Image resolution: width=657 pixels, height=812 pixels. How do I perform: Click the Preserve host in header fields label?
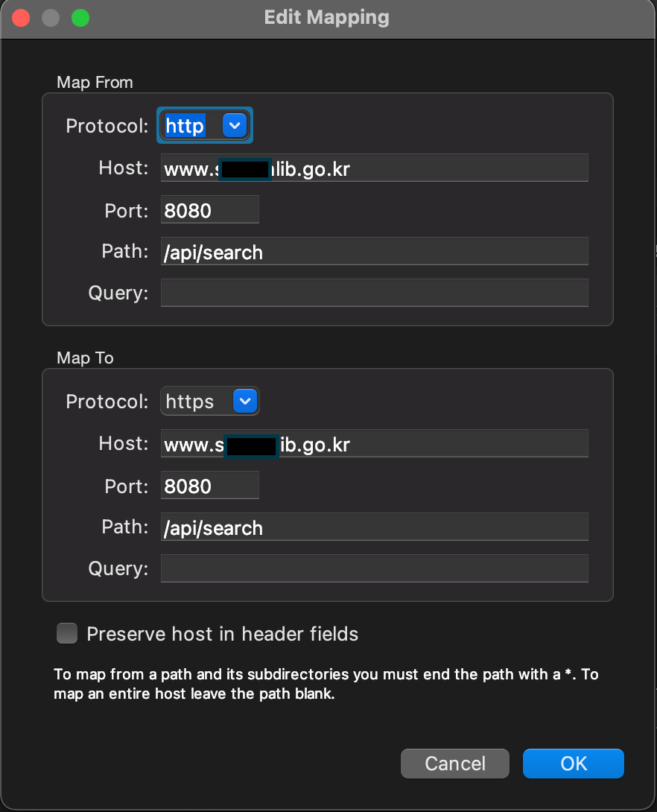point(223,634)
